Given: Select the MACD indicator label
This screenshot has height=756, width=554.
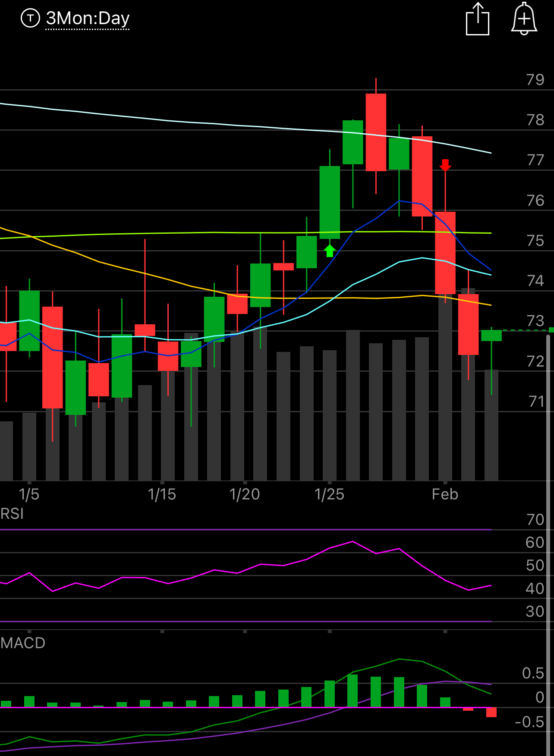Looking at the screenshot, I should coord(23,643).
